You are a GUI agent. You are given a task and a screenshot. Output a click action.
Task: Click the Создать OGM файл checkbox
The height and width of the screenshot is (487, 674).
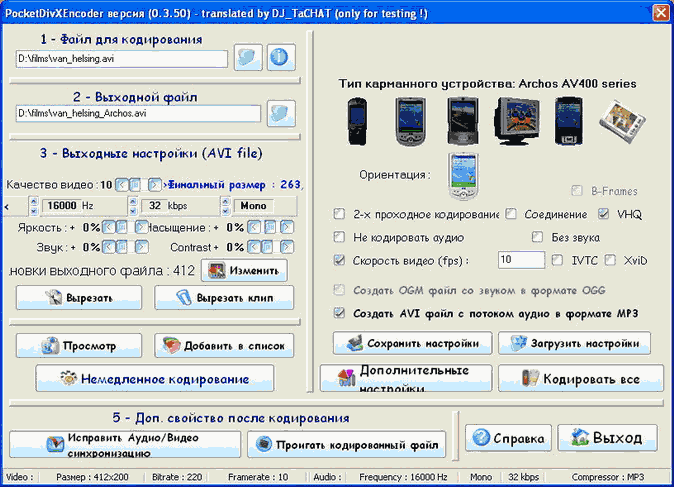pyautogui.click(x=339, y=290)
